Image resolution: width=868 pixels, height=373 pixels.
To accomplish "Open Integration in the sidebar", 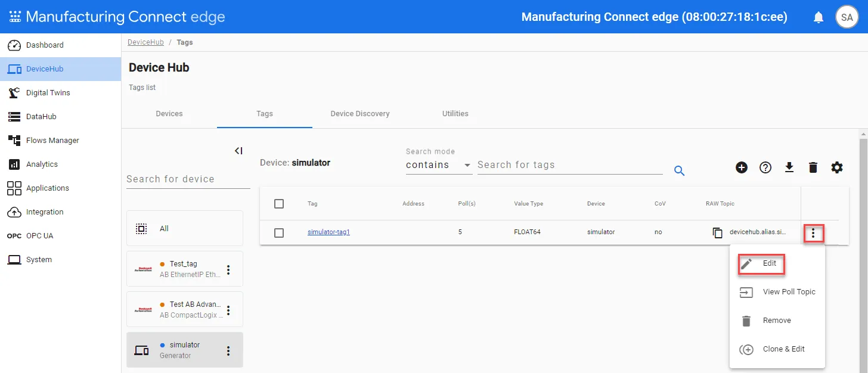I will pyautogui.click(x=60, y=212).
